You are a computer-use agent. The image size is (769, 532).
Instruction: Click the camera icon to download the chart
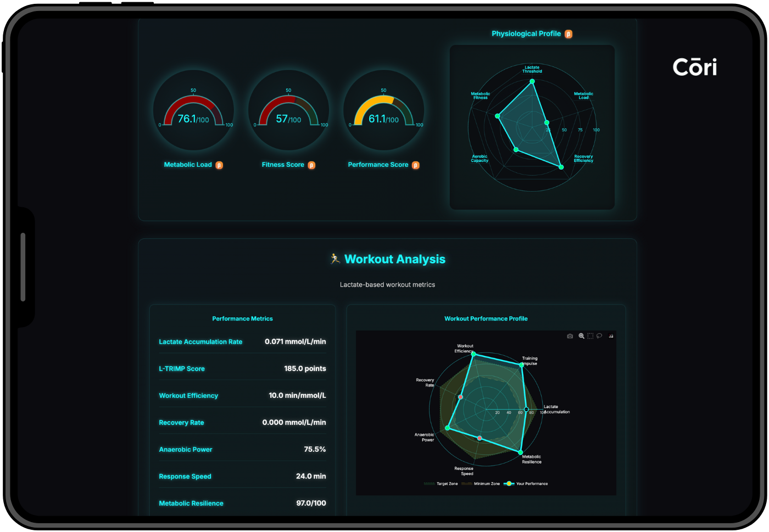pyautogui.click(x=570, y=335)
